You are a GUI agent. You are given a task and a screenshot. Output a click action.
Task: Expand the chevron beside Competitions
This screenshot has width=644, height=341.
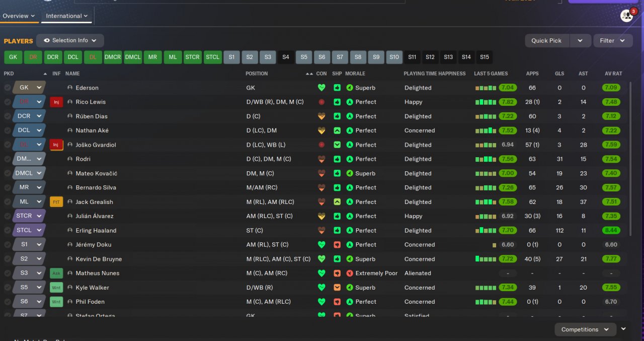(624, 329)
